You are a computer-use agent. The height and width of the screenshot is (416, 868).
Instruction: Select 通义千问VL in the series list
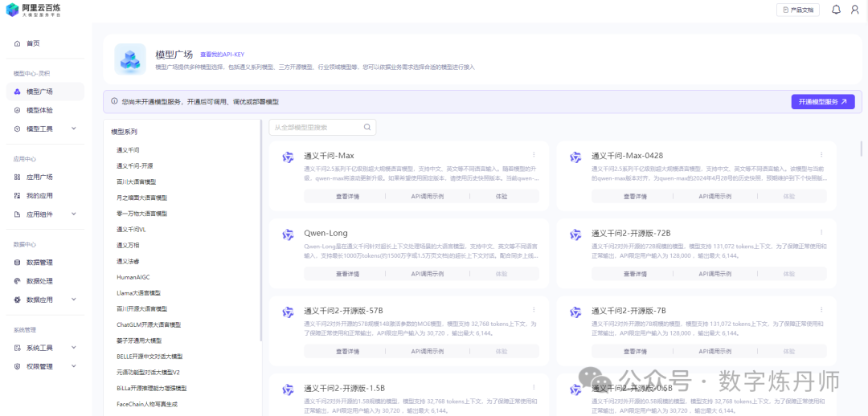coord(131,229)
